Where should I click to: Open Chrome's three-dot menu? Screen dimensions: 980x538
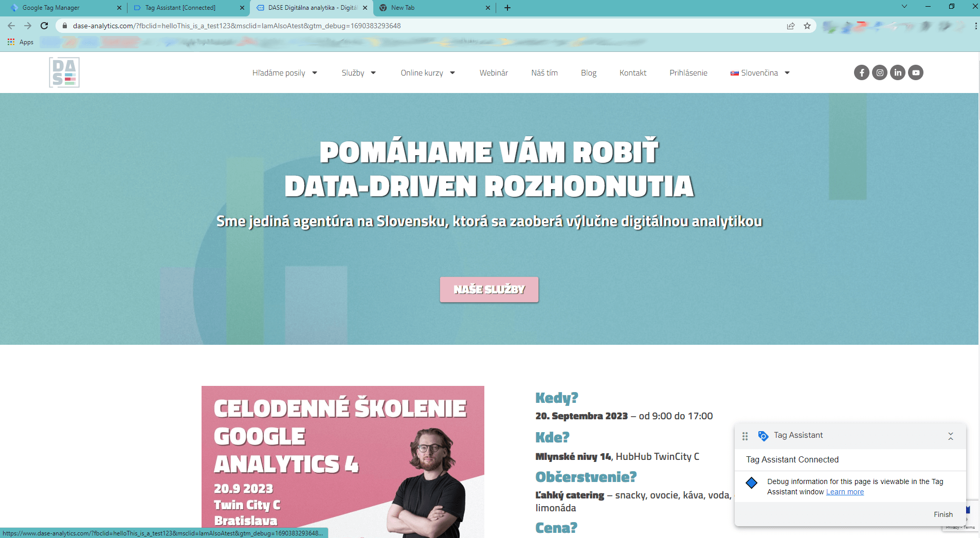point(975,26)
